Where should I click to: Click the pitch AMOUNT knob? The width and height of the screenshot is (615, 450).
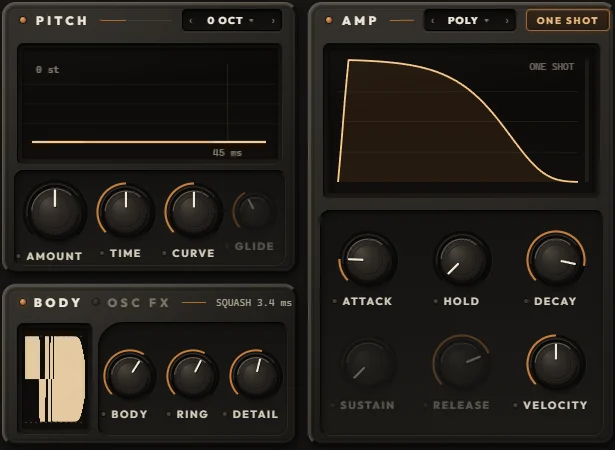(55, 211)
